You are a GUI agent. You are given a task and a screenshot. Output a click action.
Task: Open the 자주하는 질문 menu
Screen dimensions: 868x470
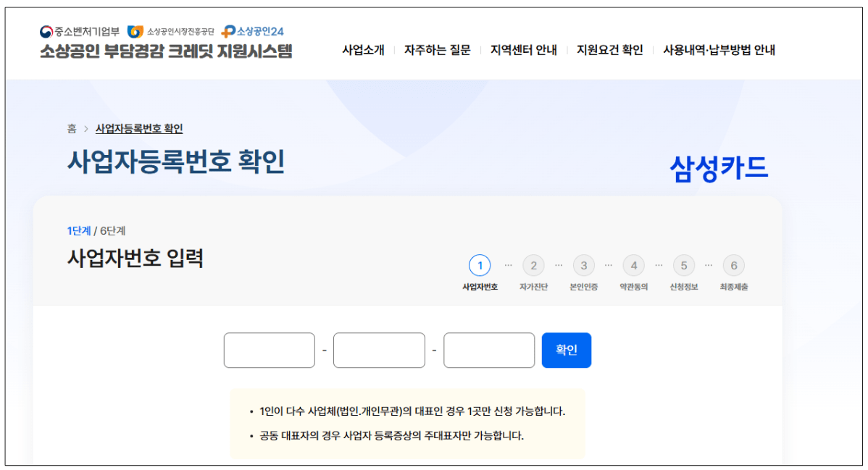[438, 50]
